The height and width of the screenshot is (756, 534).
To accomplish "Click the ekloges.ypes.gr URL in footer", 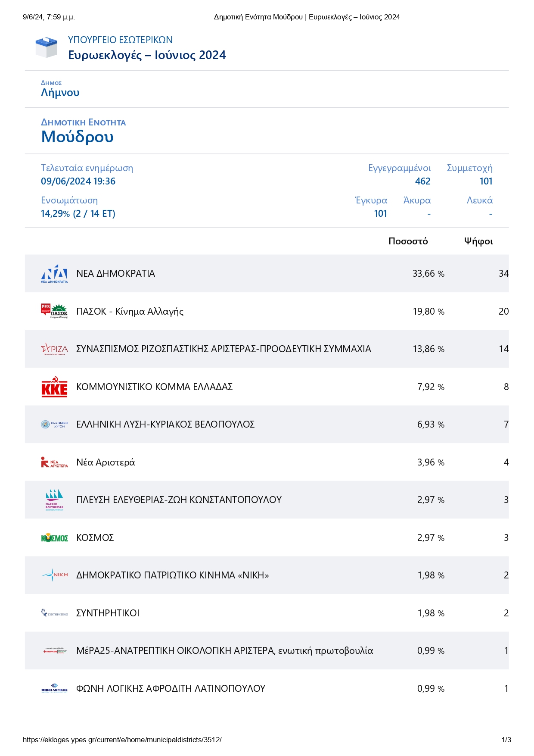I will point(122,740).
